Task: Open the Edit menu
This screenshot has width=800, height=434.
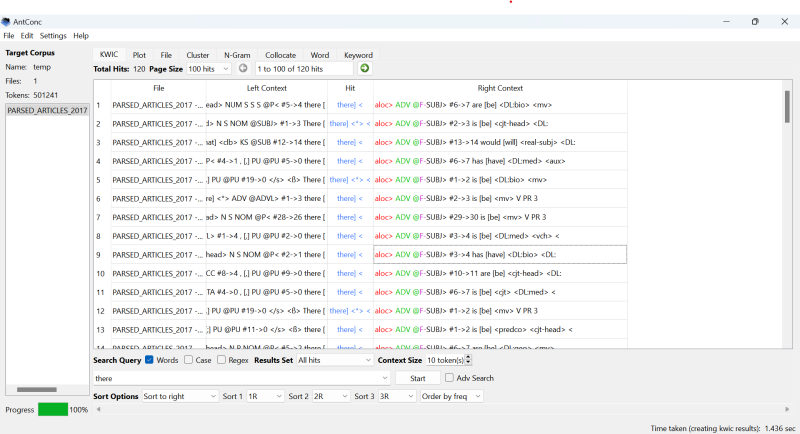Action: click(27, 36)
